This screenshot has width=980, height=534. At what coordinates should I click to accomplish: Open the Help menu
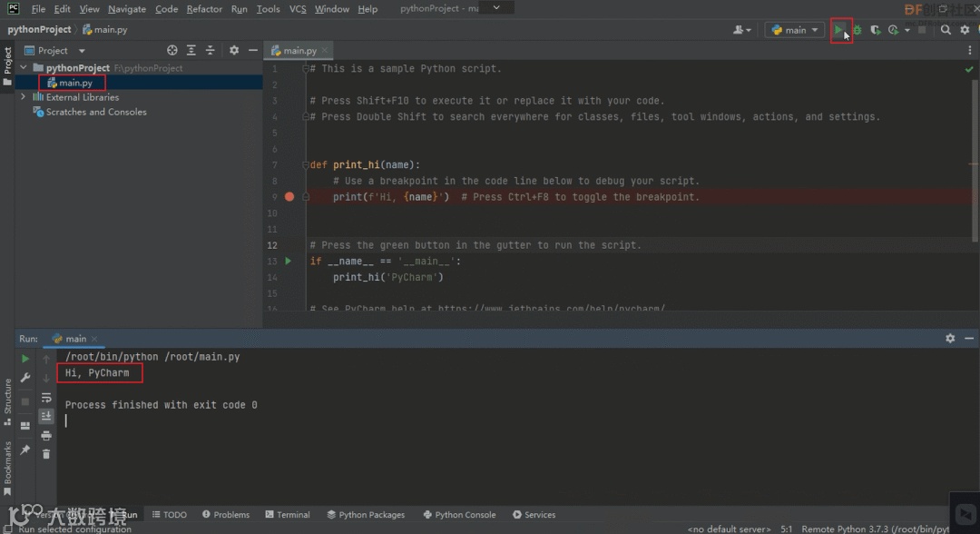click(x=367, y=9)
